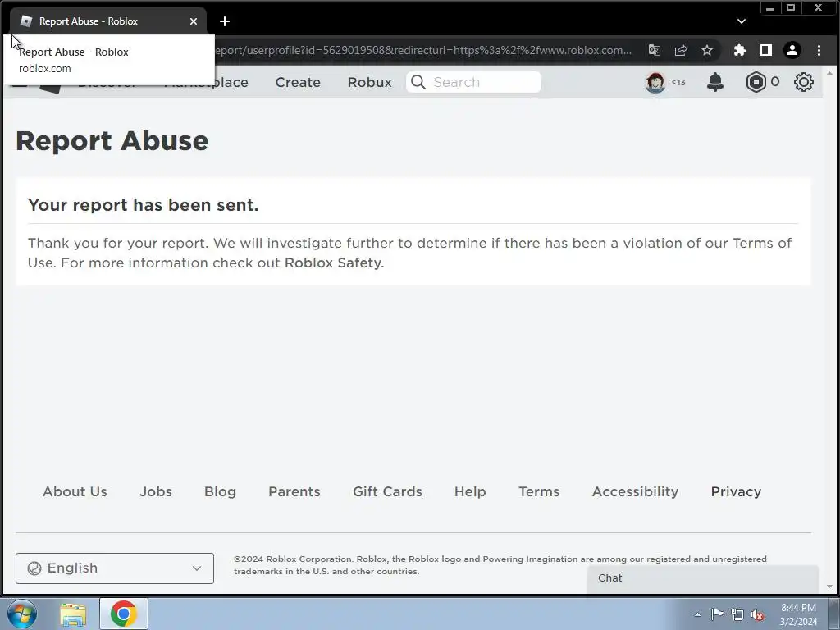This screenshot has width=840, height=630.
Task: Open the Jobs footer link
Action: pyautogui.click(x=156, y=492)
